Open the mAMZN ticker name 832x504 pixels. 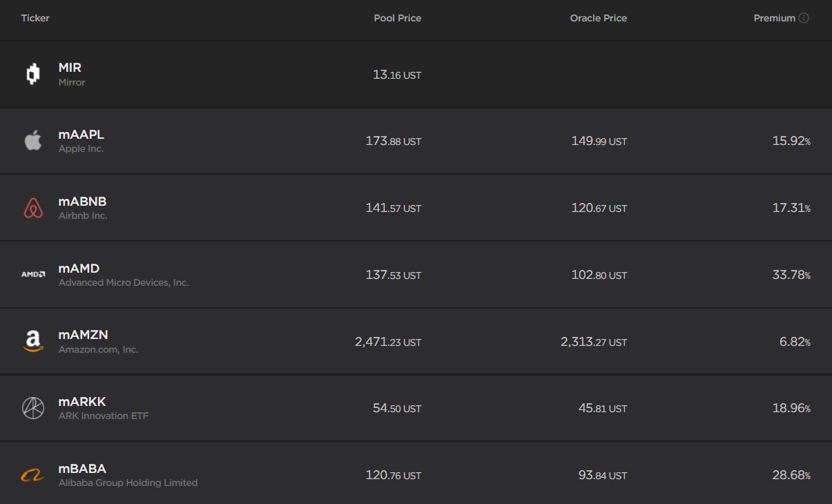83,335
